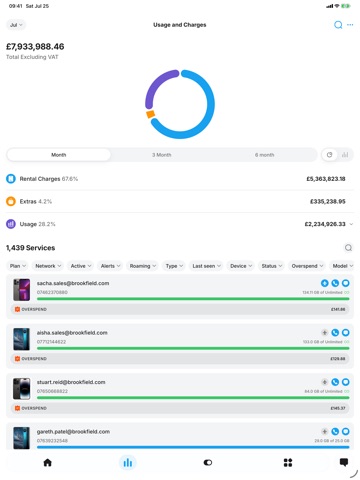Tap data icon for gareth.patel service
The height and width of the screenshot is (480, 360).
tap(324, 431)
